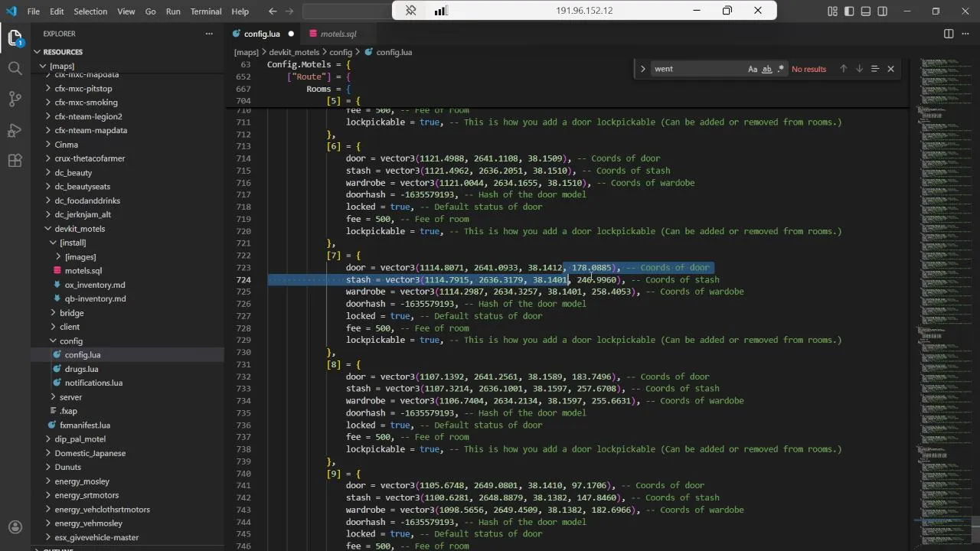980x551 pixels.
Task: Open the Search view in activity bar
Action: click(x=15, y=68)
